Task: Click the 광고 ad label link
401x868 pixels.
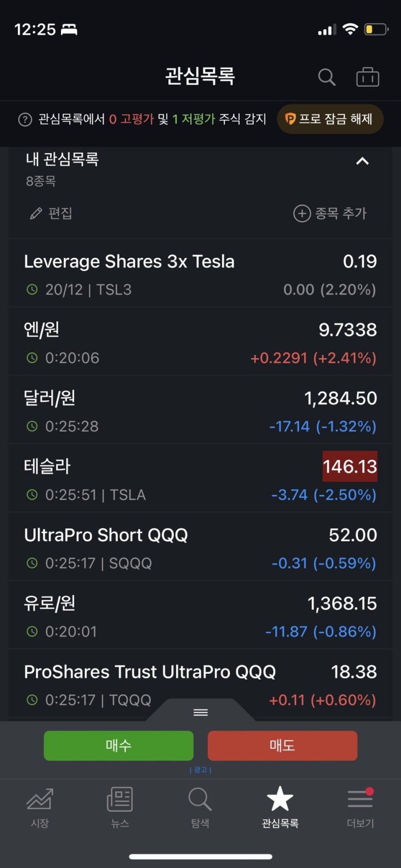Action: (200, 770)
